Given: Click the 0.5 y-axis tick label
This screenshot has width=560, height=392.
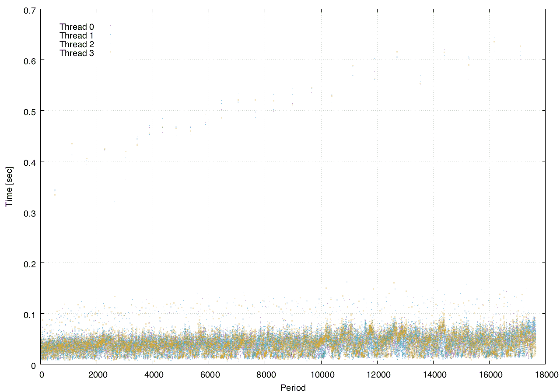Looking at the screenshot, I should point(30,111).
